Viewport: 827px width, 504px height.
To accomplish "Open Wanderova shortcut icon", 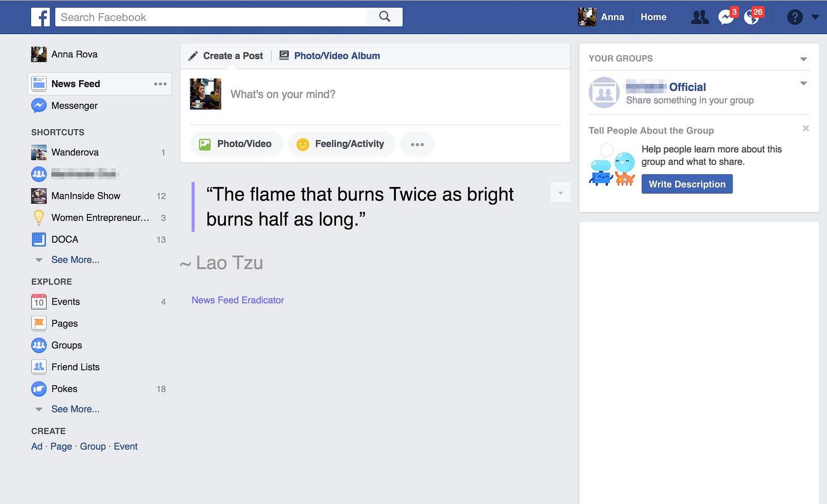I will pyautogui.click(x=39, y=152).
